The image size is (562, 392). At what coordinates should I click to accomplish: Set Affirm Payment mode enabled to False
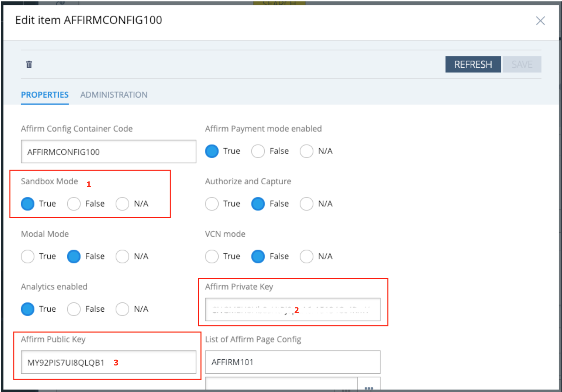(x=258, y=151)
